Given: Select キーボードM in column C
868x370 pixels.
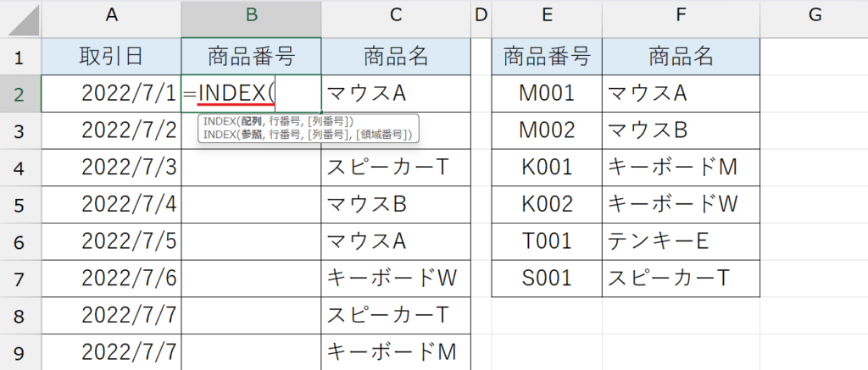Looking at the screenshot, I should coord(396,353).
